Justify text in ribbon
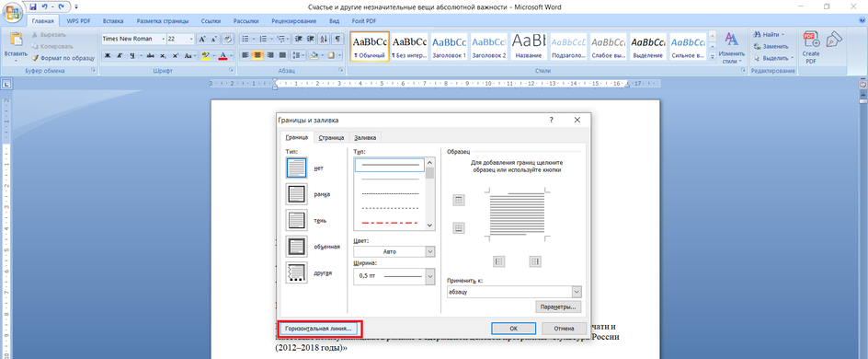 [x=283, y=55]
